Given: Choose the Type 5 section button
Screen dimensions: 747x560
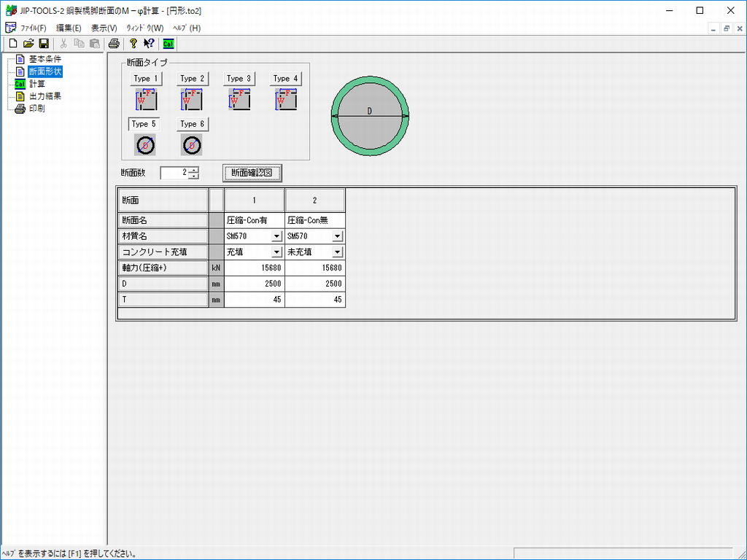Looking at the screenshot, I should click(x=144, y=124).
